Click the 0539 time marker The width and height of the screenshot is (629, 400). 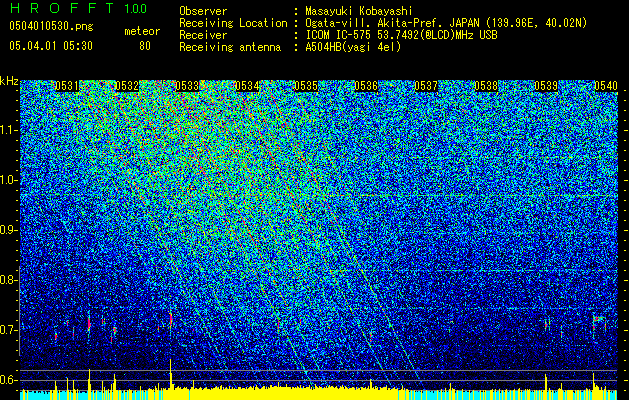(x=546, y=86)
